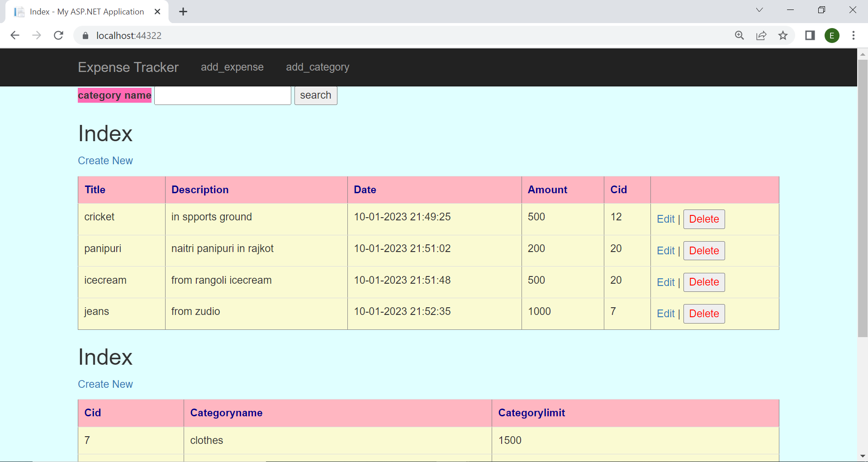Delete the cricket expense

[x=704, y=219]
